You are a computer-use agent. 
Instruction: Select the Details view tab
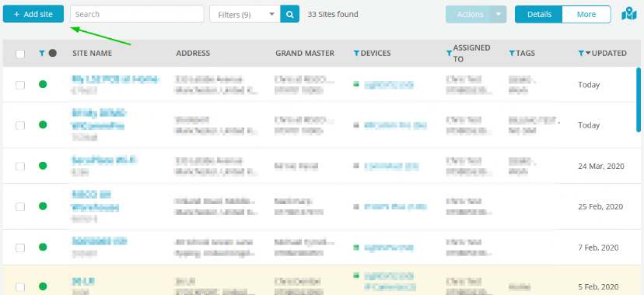click(x=539, y=14)
